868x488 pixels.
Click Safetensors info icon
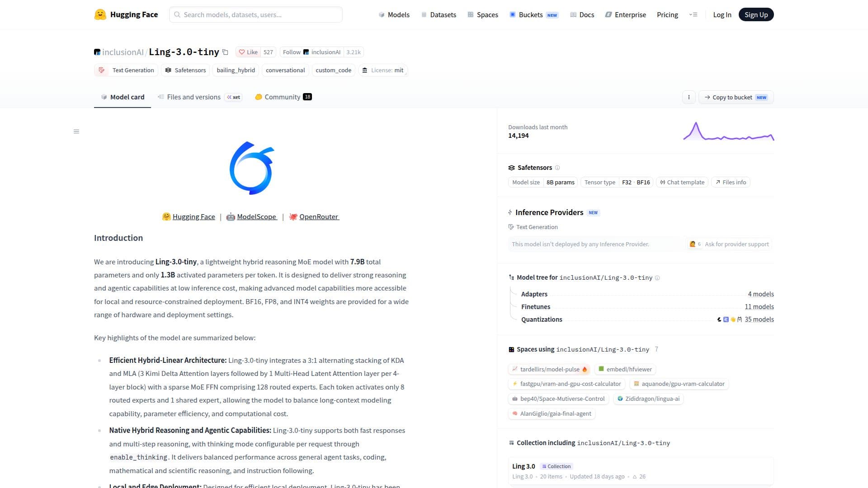pyautogui.click(x=557, y=168)
